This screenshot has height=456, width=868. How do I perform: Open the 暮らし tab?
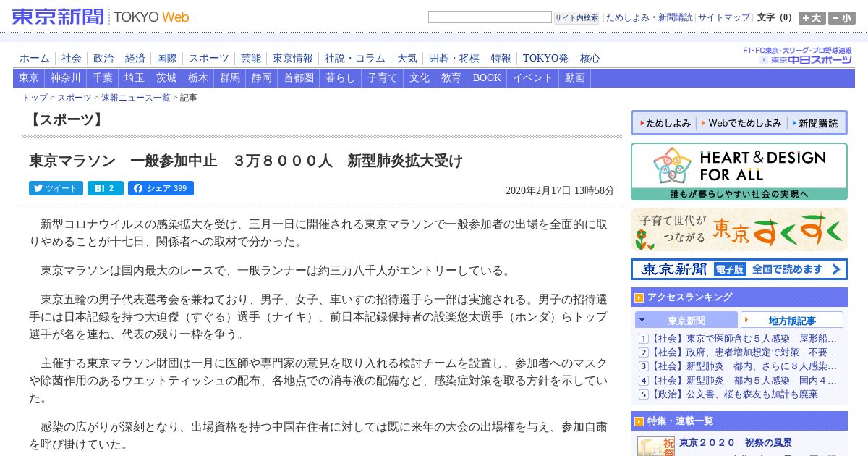pos(341,78)
